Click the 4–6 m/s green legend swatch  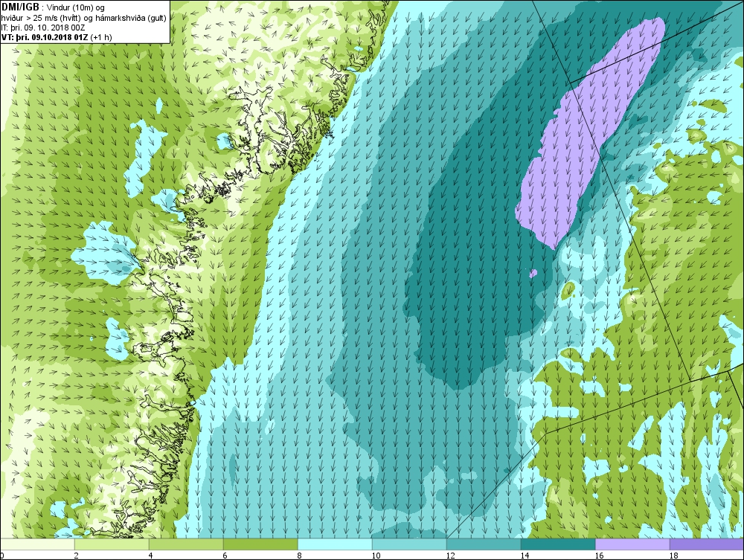point(186,544)
